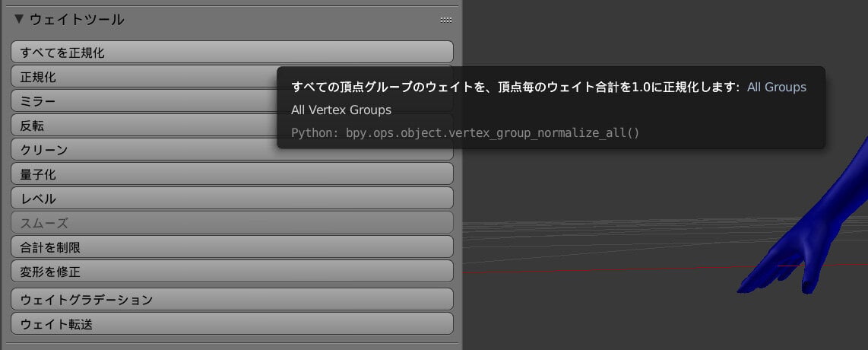
Task: Click the disabled スムーズ button
Action: click(x=232, y=223)
